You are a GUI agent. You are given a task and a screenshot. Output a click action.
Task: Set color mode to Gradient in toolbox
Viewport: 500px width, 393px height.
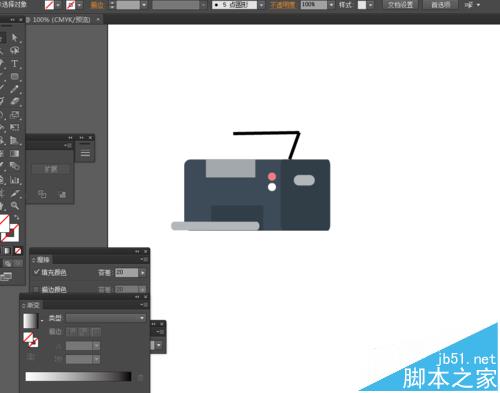click(x=7, y=251)
